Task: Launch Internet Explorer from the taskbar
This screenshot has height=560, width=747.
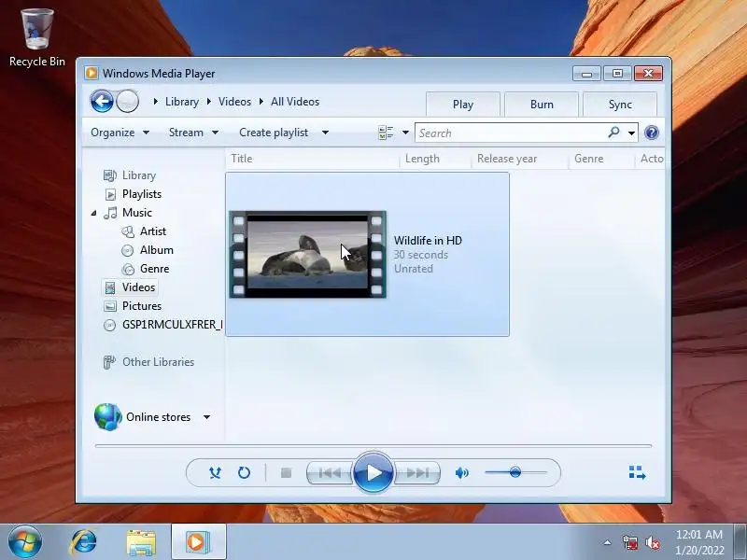Action: pos(84,542)
